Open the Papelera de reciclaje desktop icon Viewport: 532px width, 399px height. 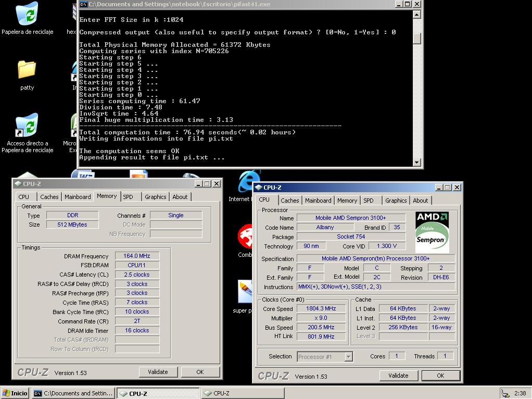(27, 14)
